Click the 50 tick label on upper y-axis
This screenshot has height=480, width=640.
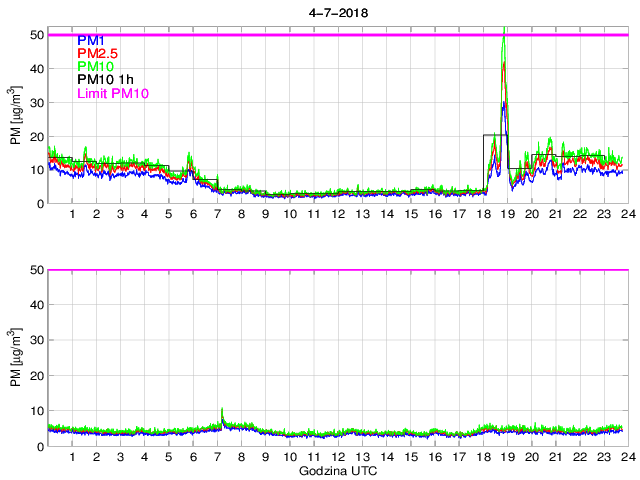tap(35, 35)
